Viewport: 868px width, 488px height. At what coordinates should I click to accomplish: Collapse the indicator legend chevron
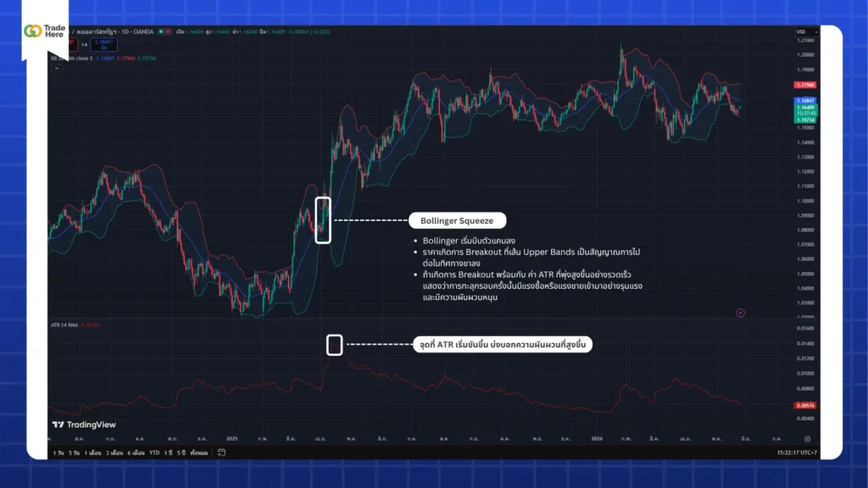57,69
